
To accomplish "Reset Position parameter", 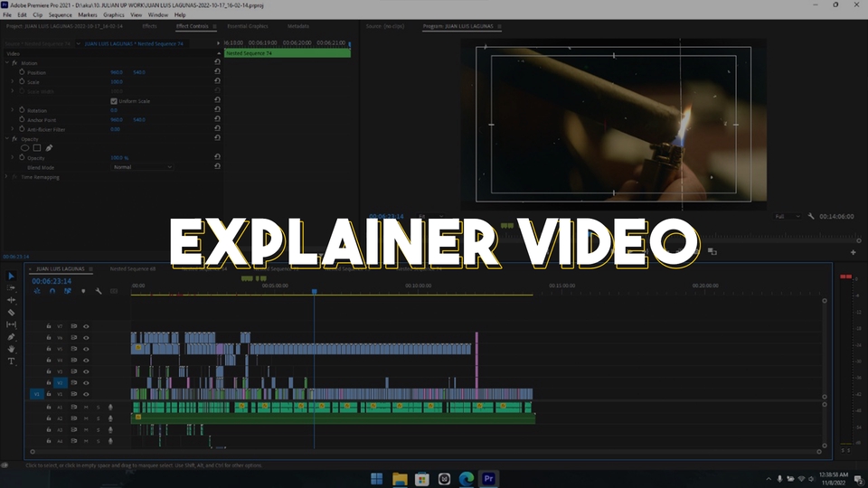I will (x=217, y=72).
